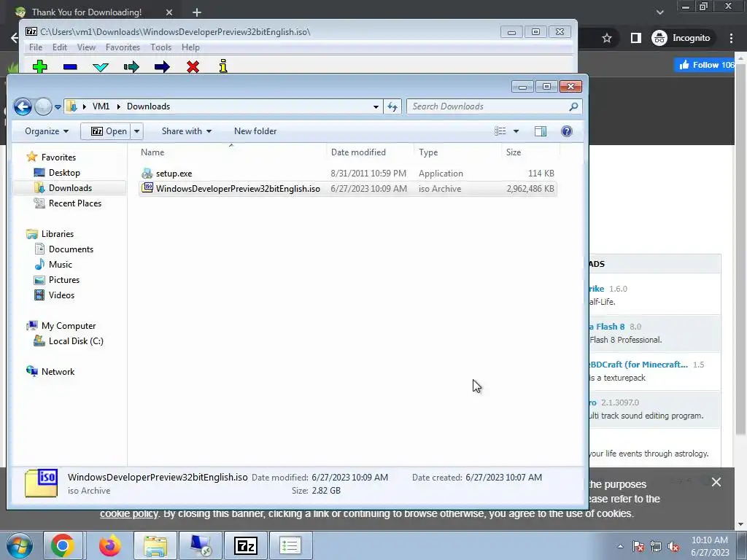Open Downloads in navigation pane
The width and height of the screenshot is (747, 560).
[x=70, y=187]
